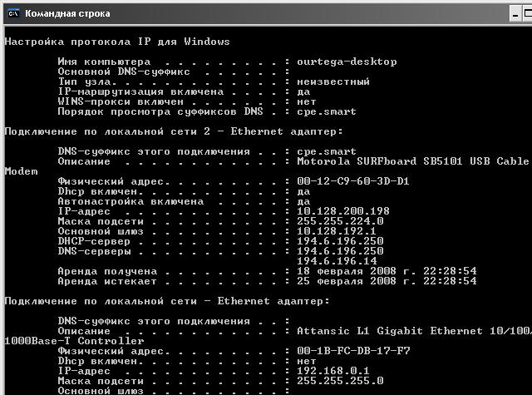Click the IP address 192.168.0.1
The image size is (532, 395).
pos(333,371)
